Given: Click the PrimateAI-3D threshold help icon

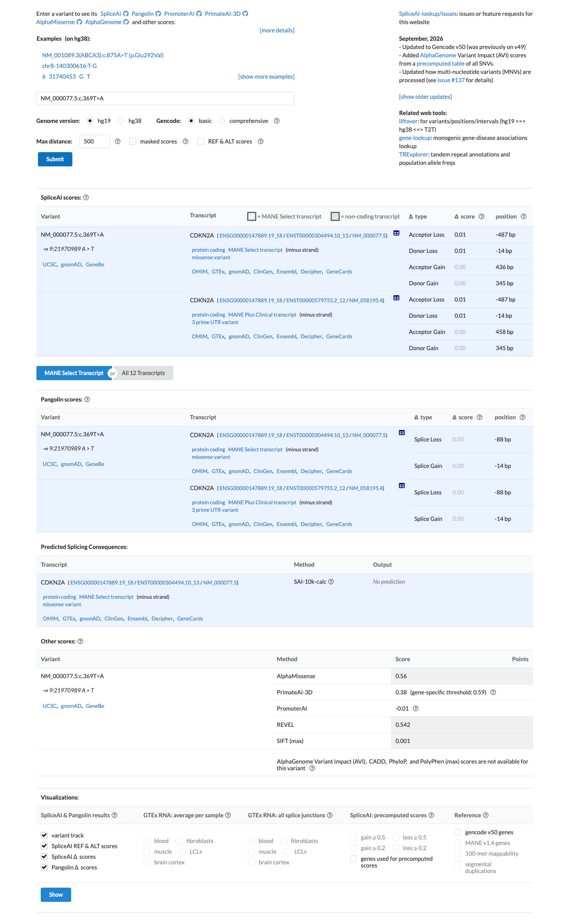Looking at the screenshot, I should tap(493, 692).
